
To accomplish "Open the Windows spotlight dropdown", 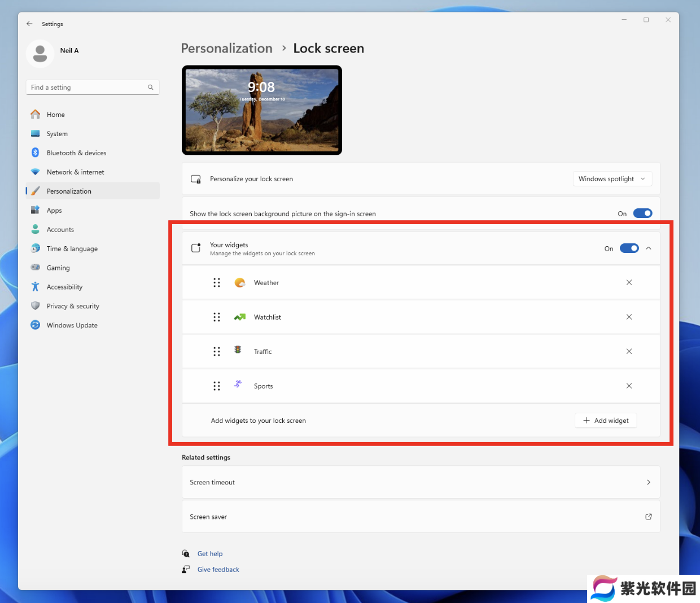I will tap(612, 179).
